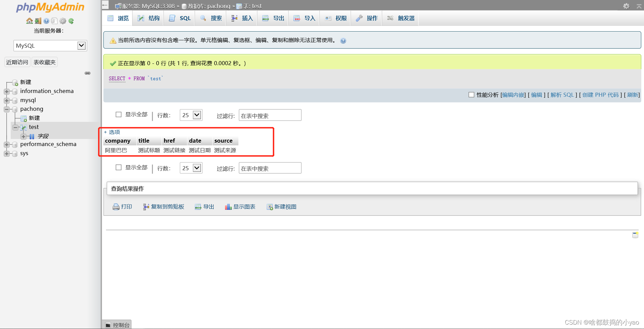Screen dimensions: 644x329
Task: Open the 触发器 triggers tab
Action: [400, 18]
